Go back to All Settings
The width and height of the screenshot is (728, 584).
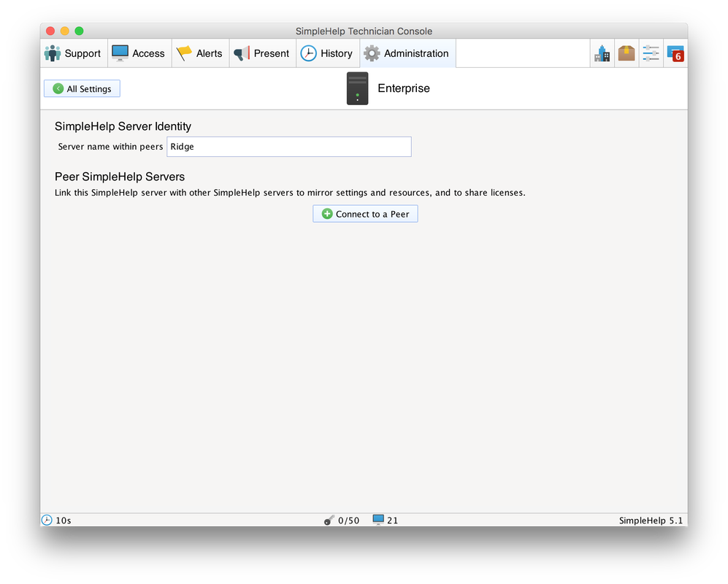(x=83, y=88)
